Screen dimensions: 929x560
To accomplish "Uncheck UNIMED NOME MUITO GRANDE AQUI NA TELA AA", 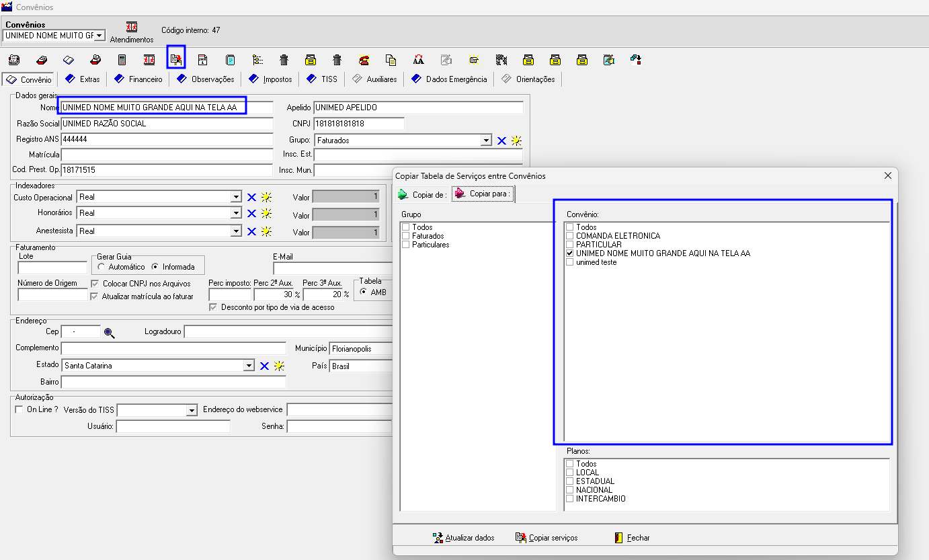I will (x=570, y=253).
